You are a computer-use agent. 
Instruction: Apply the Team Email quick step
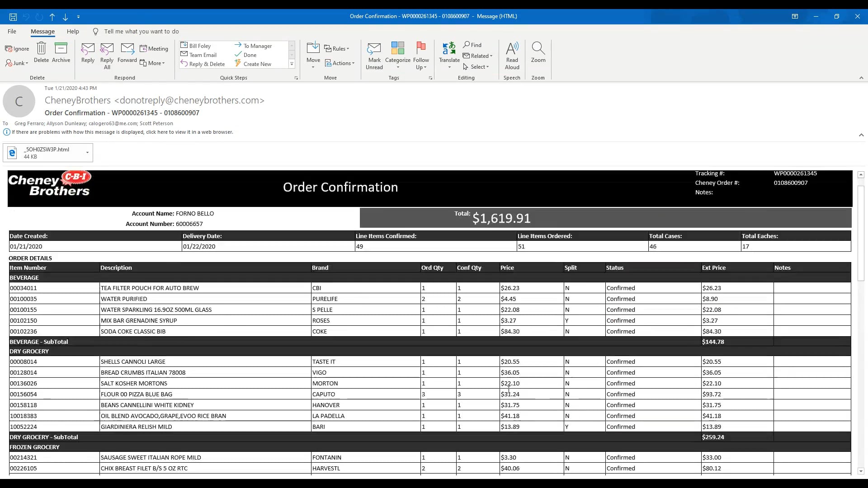tap(203, 55)
